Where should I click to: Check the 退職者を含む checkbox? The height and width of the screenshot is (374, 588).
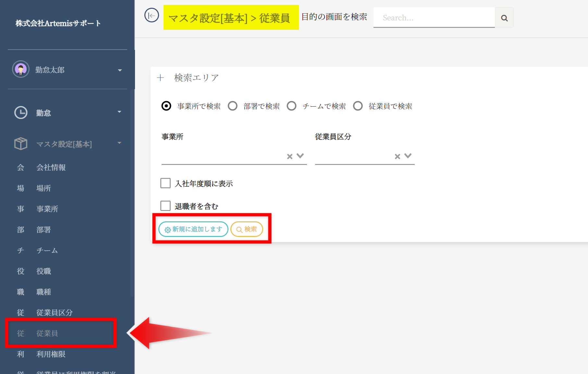(x=165, y=206)
